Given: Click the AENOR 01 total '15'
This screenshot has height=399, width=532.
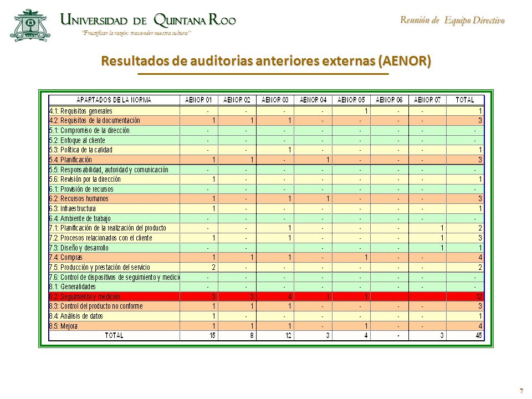Looking at the screenshot, I should pyautogui.click(x=212, y=336).
